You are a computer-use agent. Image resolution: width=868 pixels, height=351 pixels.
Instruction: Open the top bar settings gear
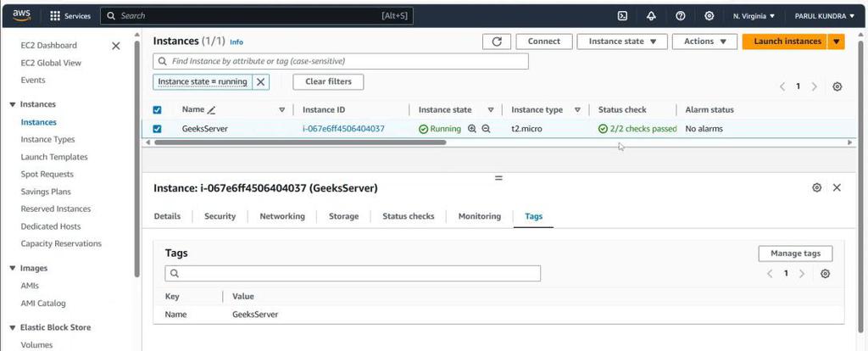(x=709, y=16)
